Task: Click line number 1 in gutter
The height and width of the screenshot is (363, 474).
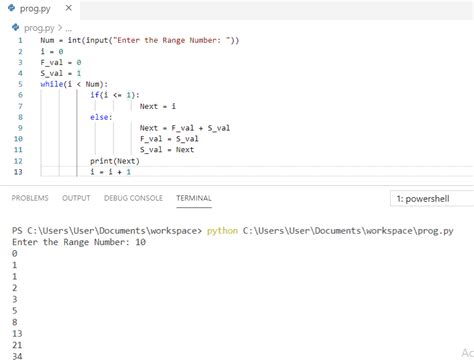Action: point(20,40)
